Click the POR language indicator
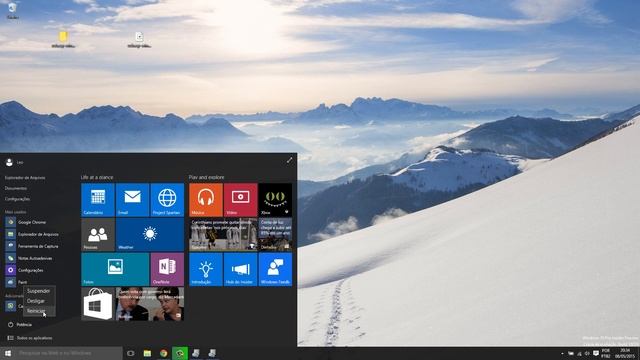The height and width of the screenshot is (360, 640). (606, 353)
